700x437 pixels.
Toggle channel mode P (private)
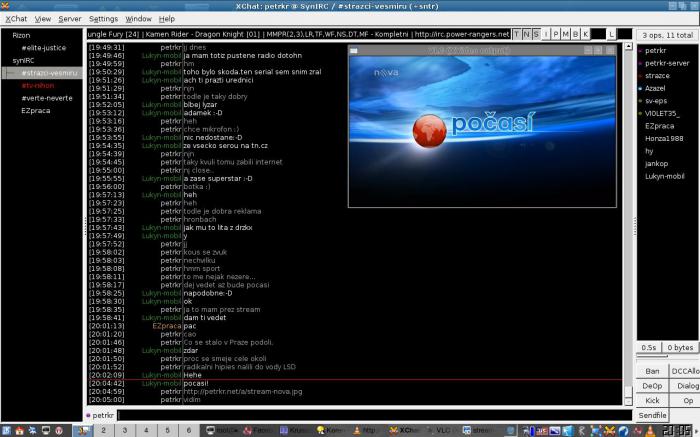pyautogui.click(x=556, y=34)
